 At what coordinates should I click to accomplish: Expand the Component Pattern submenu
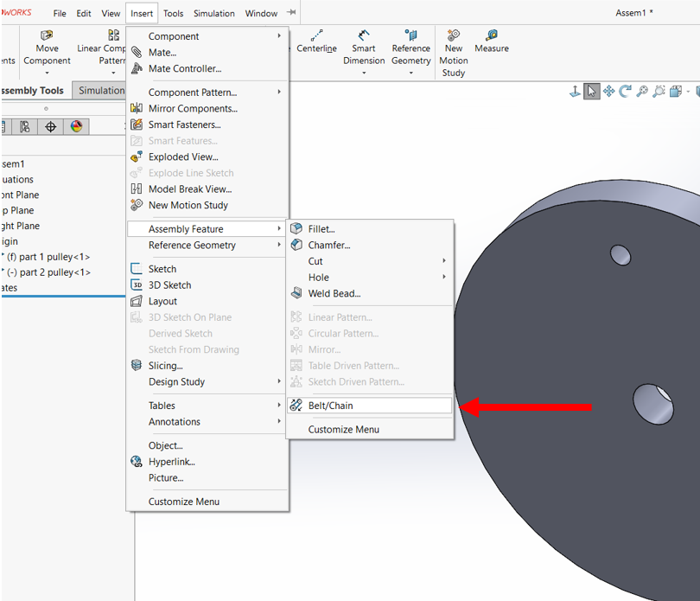click(279, 93)
